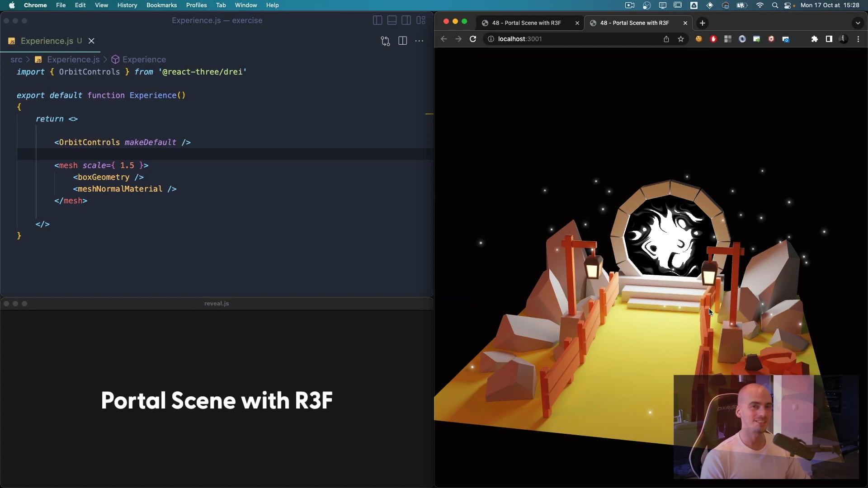
Task: Open the tab search chevron dropdown
Action: [858, 23]
